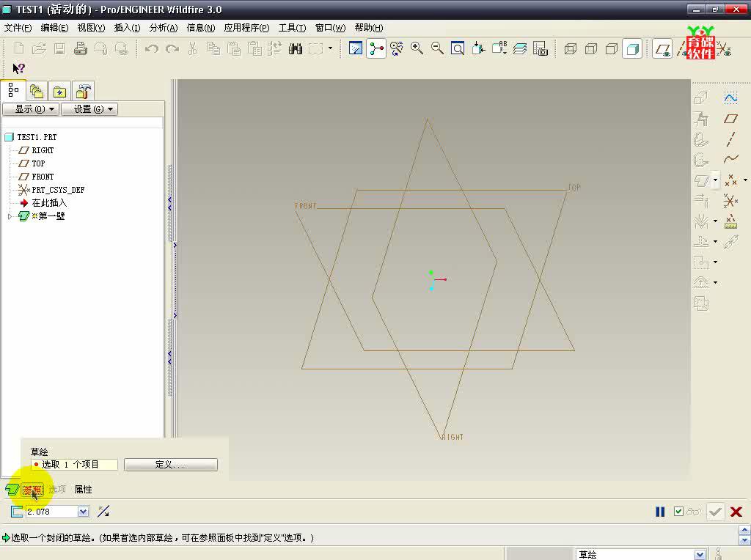Select the RIGHT datum plane in model tree
This screenshot has height=560, width=751.
[x=43, y=150]
